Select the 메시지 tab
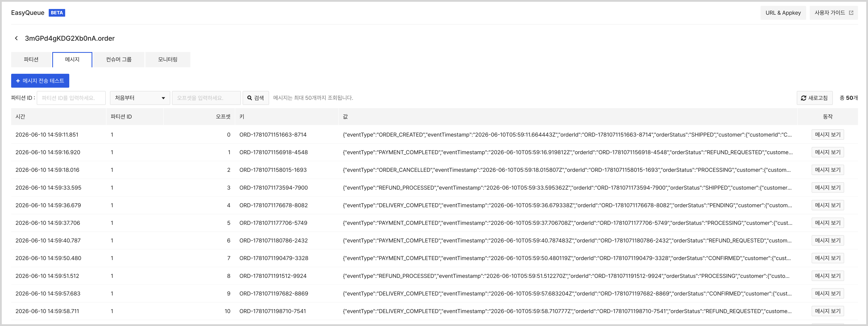The height and width of the screenshot is (326, 868). coord(72,60)
